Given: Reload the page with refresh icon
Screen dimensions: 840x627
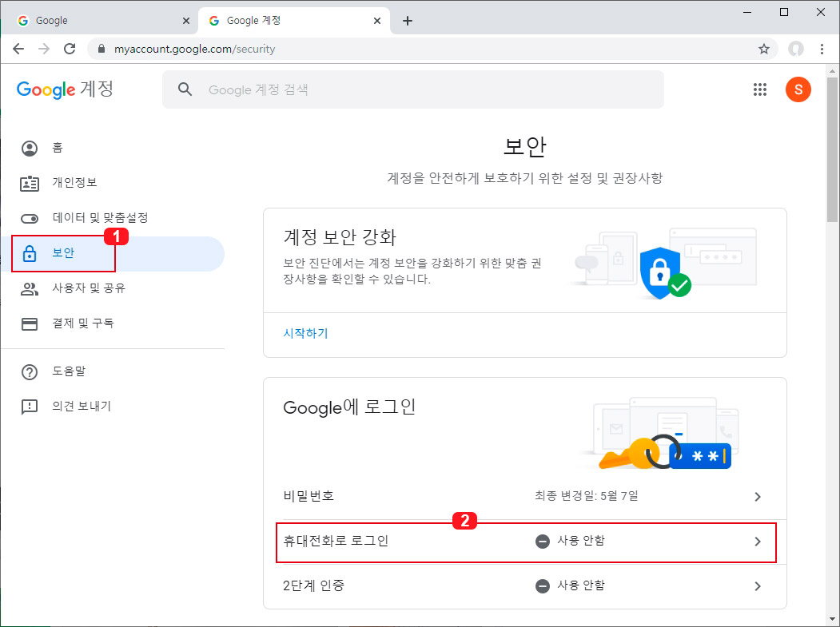Looking at the screenshot, I should [x=70, y=49].
